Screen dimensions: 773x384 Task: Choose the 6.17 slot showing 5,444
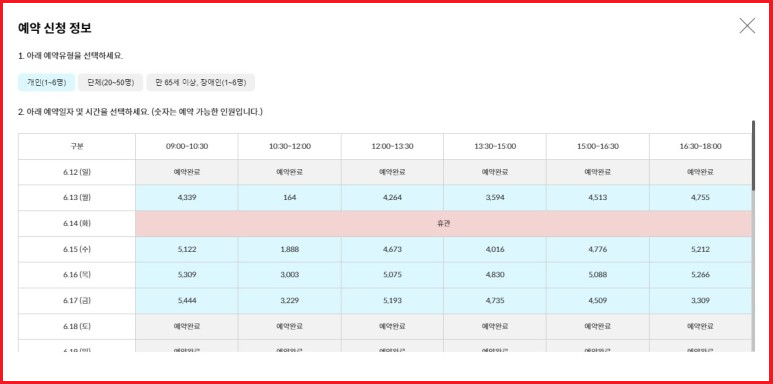(186, 301)
